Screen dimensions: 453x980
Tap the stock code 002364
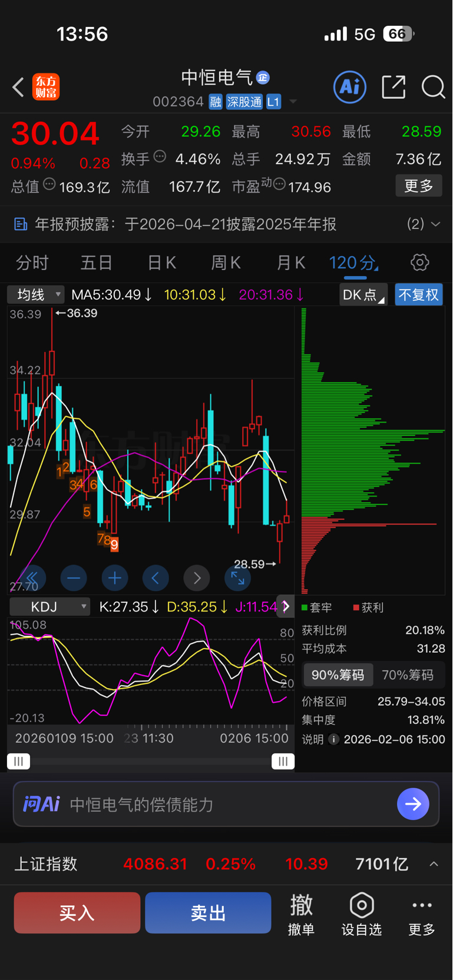(178, 102)
